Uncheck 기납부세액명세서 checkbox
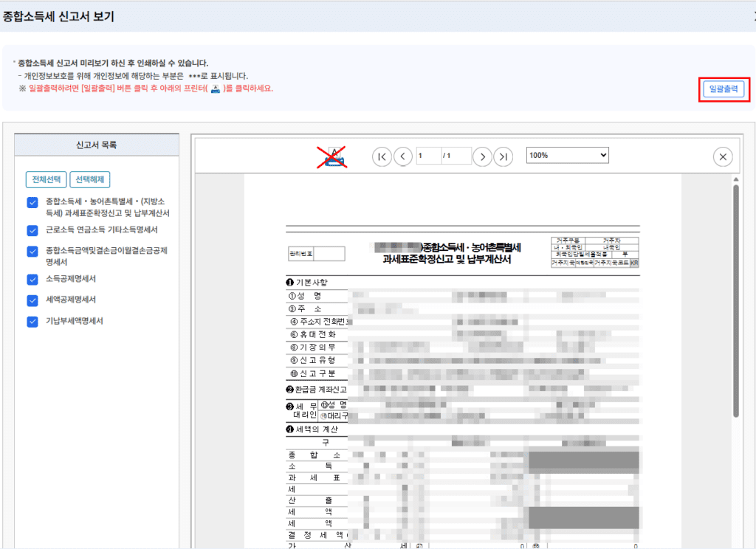This screenshot has height=549, width=756. coord(32,322)
